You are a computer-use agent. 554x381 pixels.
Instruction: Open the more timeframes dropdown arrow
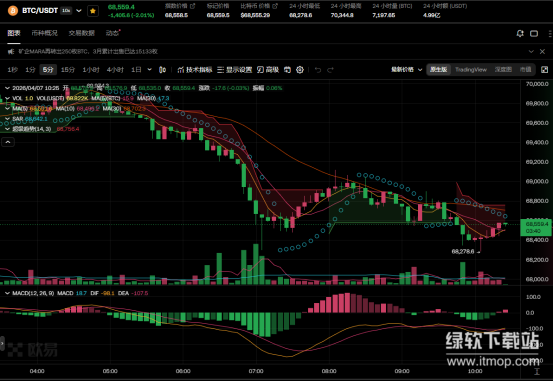tap(149, 70)
